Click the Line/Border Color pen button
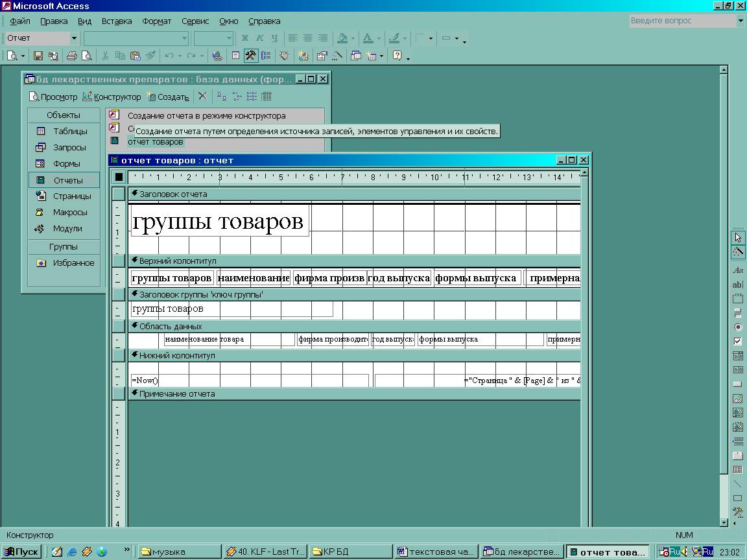This screenshot has height=560, width=747. click(394, 38)
